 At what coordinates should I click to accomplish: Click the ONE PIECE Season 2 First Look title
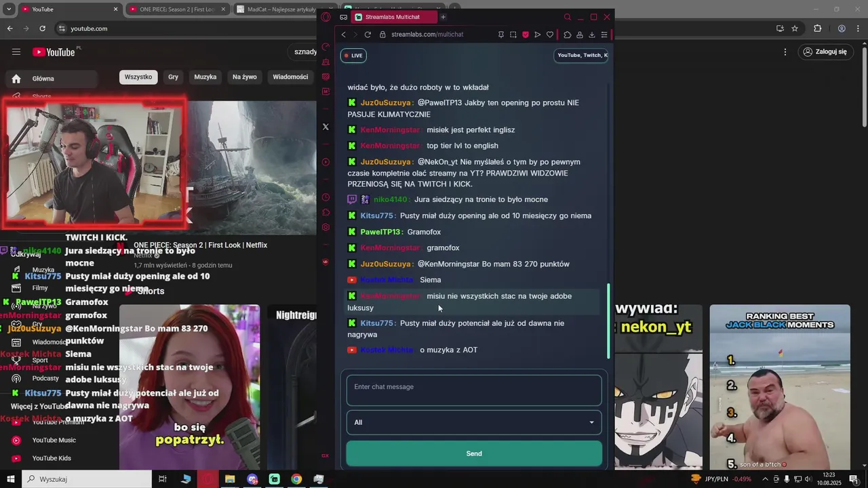coord(200,245)
